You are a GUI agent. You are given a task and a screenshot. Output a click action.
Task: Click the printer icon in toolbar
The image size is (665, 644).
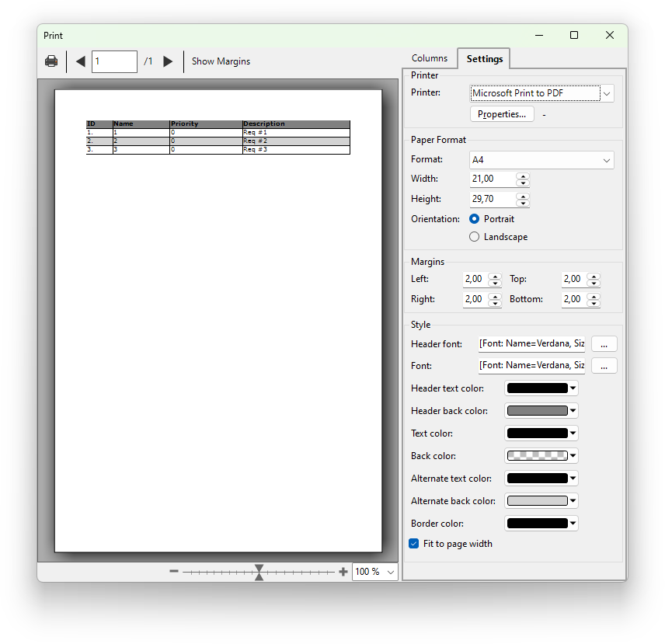[51, 61]
